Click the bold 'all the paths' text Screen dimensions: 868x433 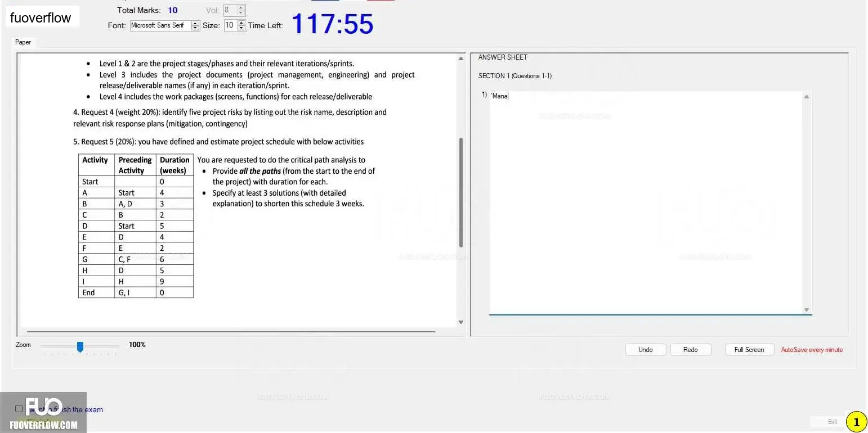pyautogui.click(x=260, y=171)
